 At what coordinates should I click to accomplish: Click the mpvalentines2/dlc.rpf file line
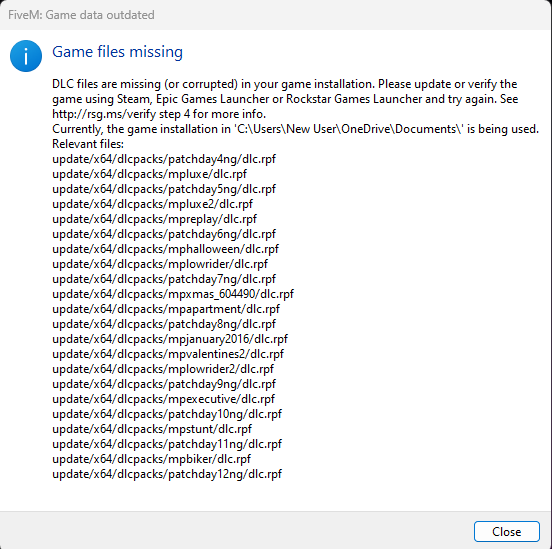click(x=168, y=354)
